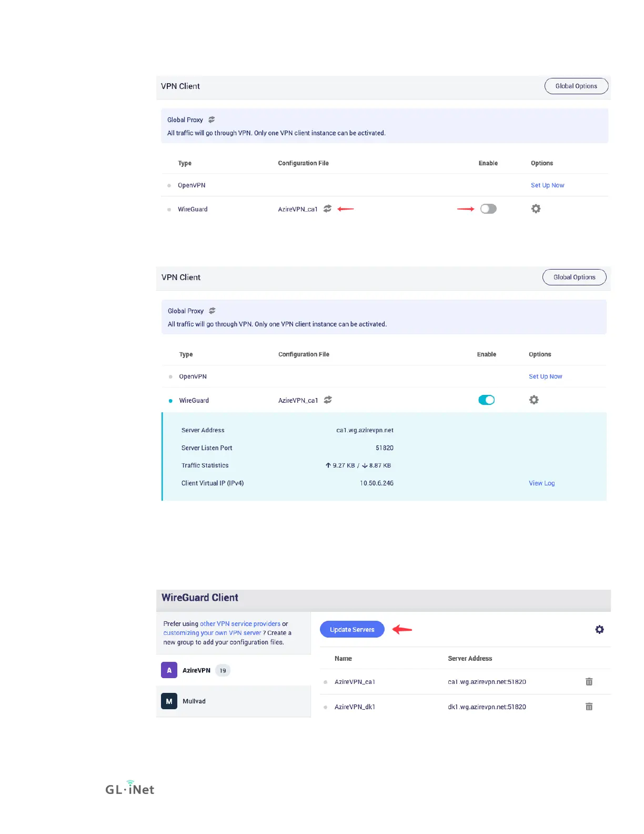The height and width of the screenshot is (834, 644).
Task: Delete AzireVPN_ca1 server entry
Action: (x=589, y=682)
